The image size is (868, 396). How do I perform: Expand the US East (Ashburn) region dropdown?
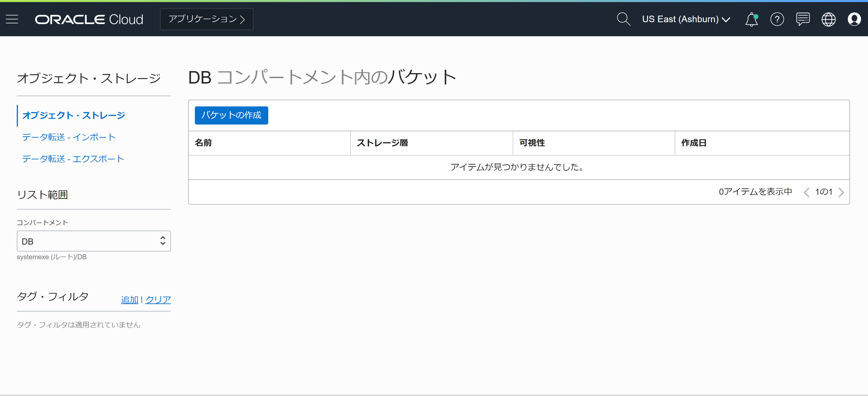686,19
